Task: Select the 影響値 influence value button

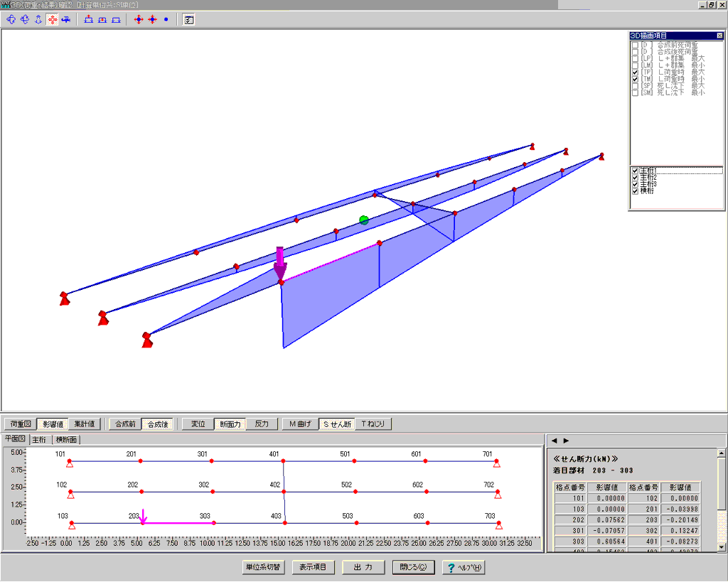Action: [x=53, y=424]
